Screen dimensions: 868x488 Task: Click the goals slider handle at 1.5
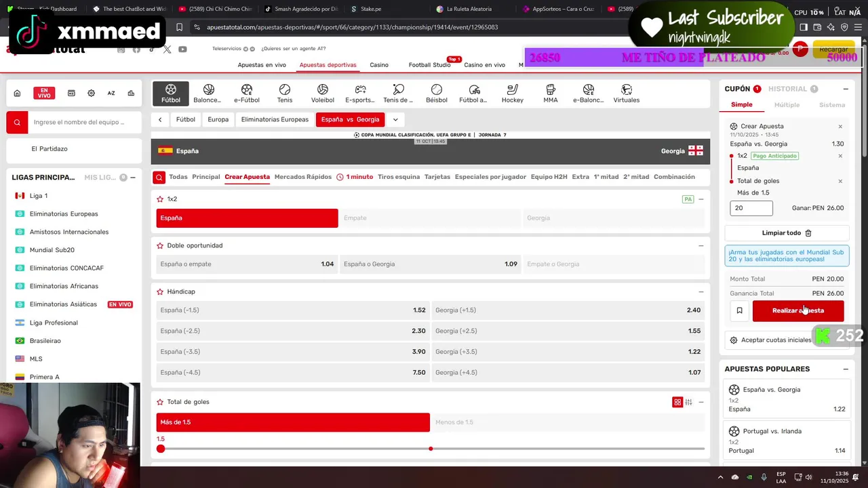tap(161, 449)
